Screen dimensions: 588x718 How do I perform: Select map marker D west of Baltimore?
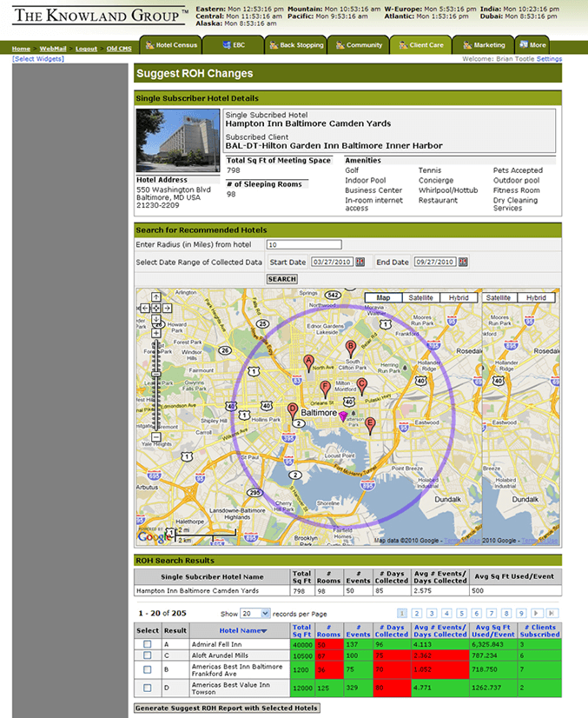(293, 412)
